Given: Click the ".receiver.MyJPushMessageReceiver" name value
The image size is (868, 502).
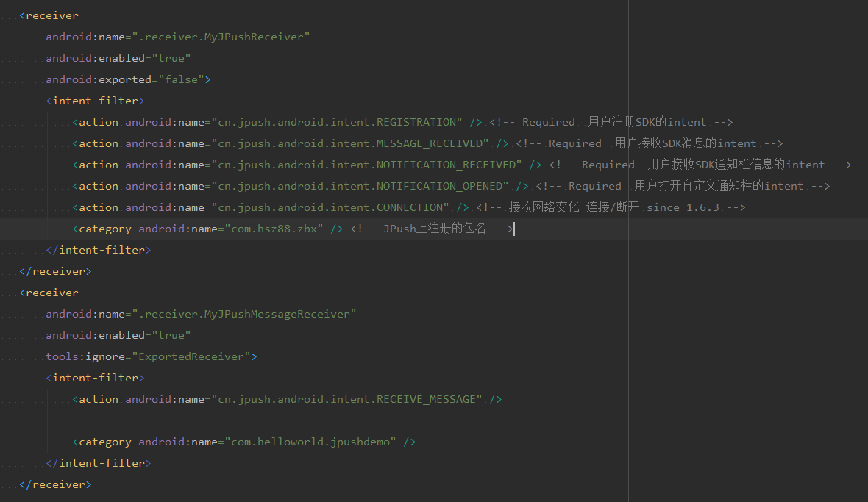Looking at the screenshot, I should click(244, 314).
